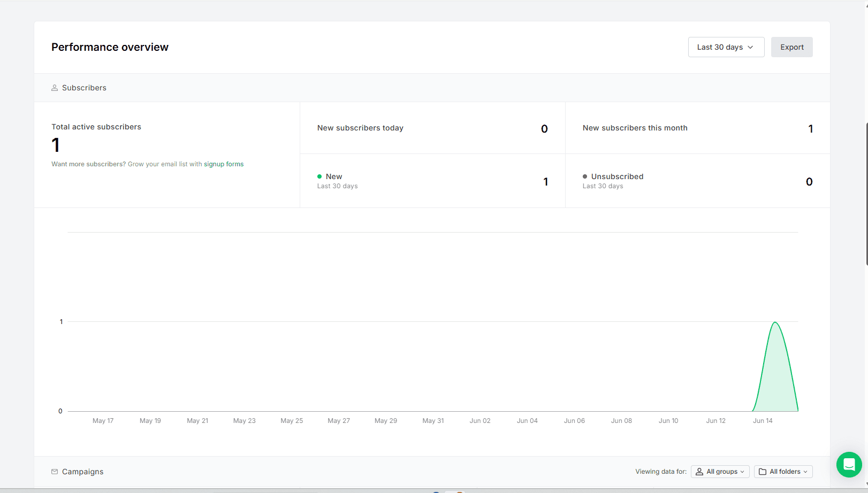The width and height of the screenshot is (868, 493).
Task: Expand the All folders filter dropdown
Action: click(x=783, y=472)
